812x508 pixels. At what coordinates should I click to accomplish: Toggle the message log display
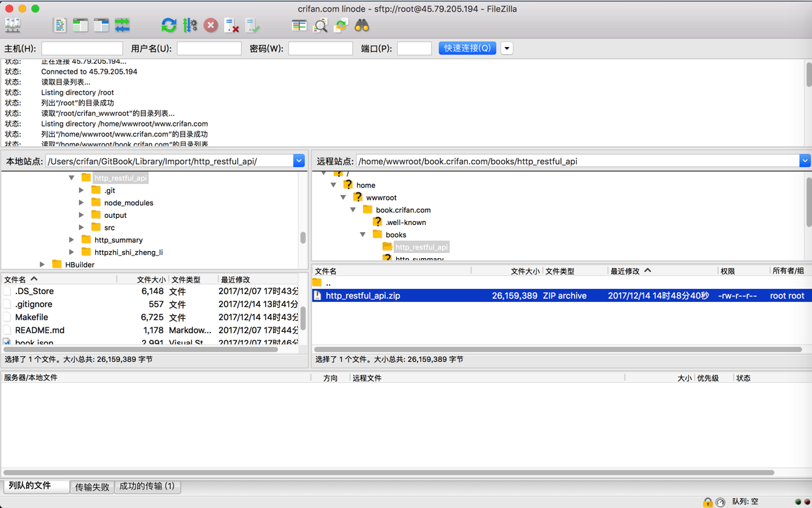[59, 25]
